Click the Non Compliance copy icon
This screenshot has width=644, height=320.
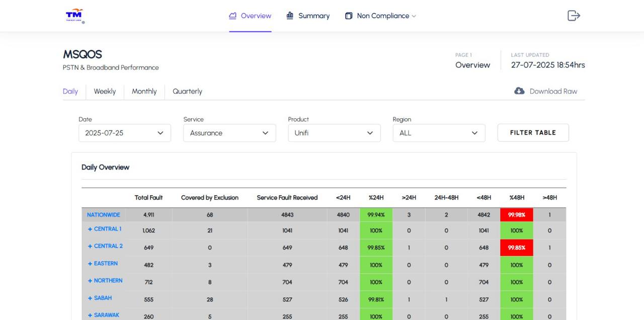pos(349,16)
